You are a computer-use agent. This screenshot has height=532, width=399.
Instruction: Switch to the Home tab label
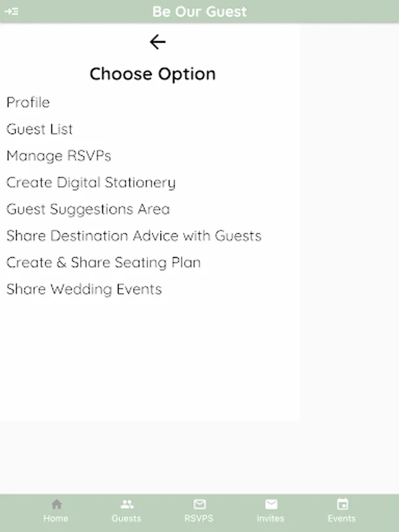click(56, 518)
